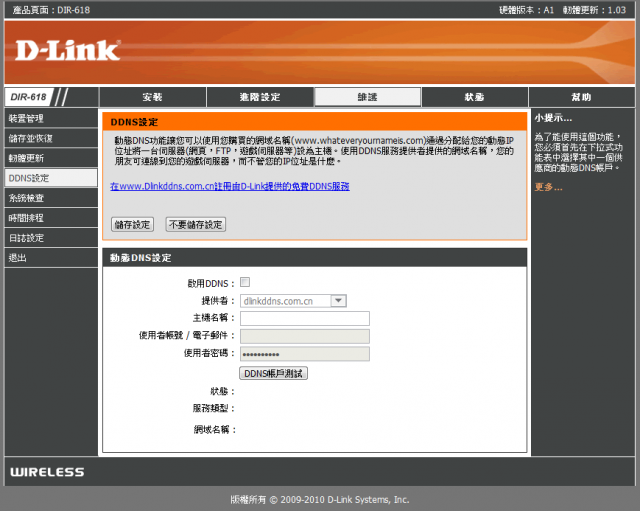Open 韌體更新 firmware update page
Screen dimensions: 640x511
point(51,158)
